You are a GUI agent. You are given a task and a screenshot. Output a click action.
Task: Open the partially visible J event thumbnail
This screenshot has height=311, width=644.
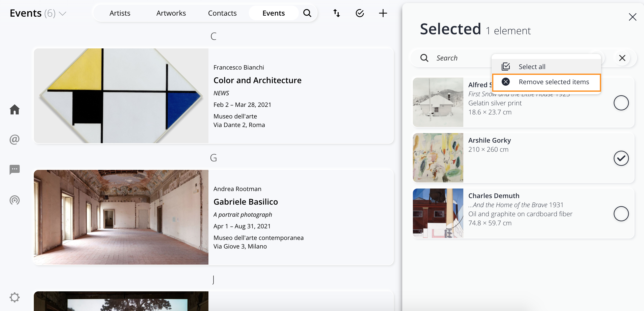tap(121, 301)
